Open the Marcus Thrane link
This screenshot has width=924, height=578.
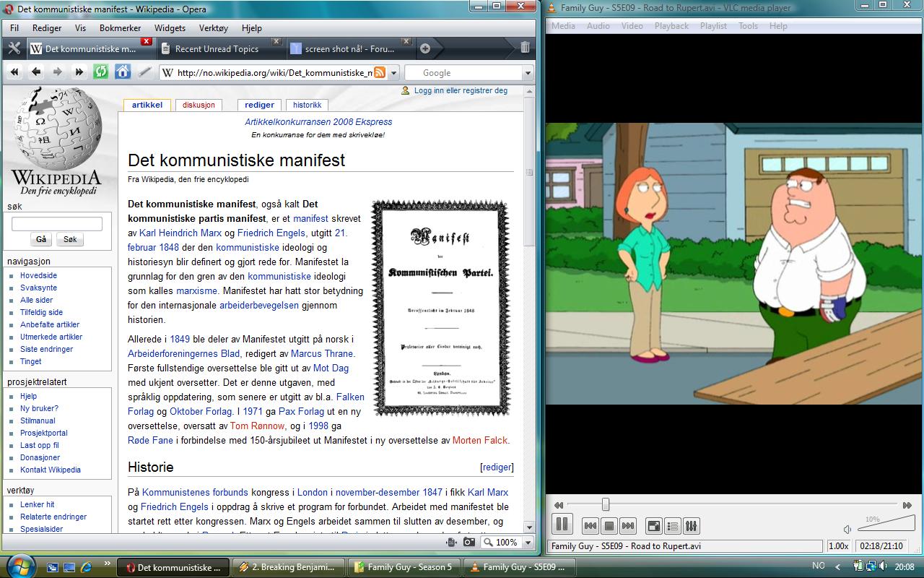[x=323, y=353]
